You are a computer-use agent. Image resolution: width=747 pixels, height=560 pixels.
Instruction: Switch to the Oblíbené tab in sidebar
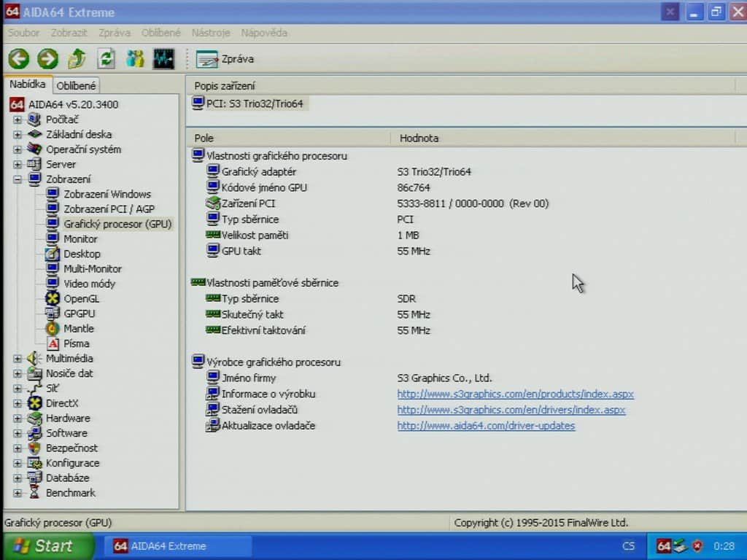tap(76, 86)
